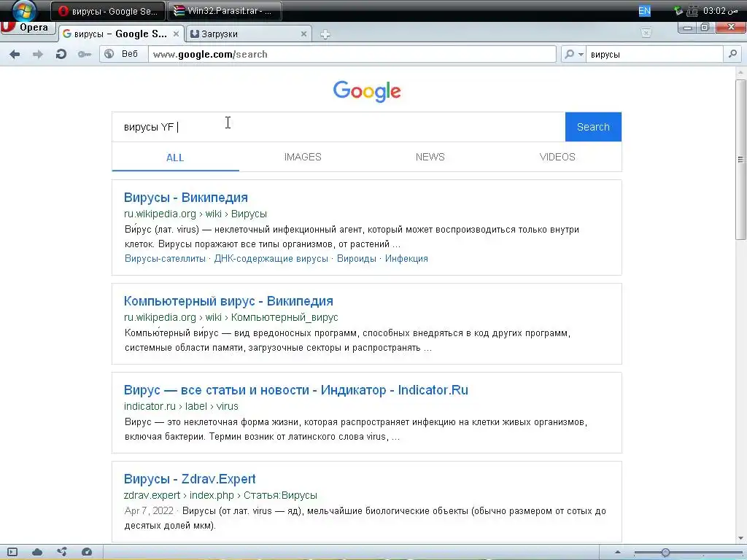This screenshot has width=747, height=560.
Task: Open the Инфекция sublink
Action: (406, 259)
